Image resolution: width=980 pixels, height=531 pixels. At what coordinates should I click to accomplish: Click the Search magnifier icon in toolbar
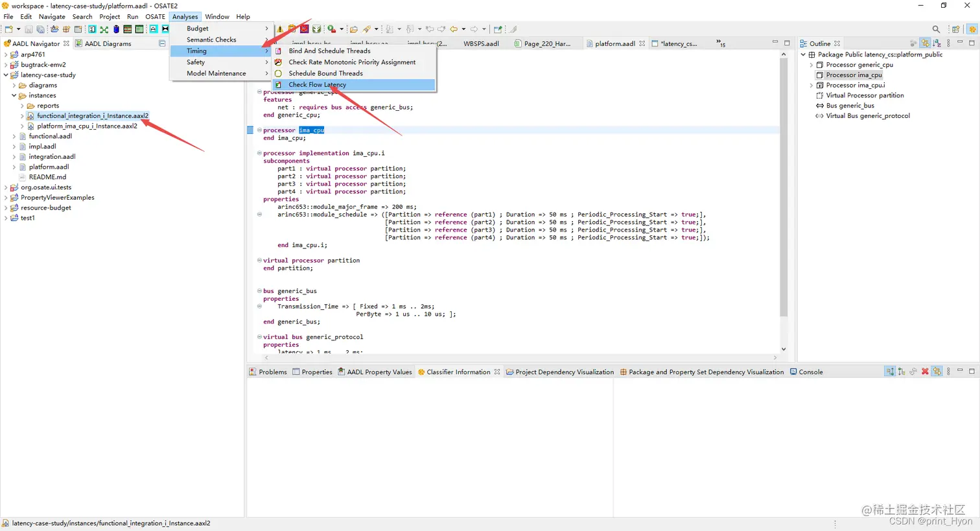[936, 29]
